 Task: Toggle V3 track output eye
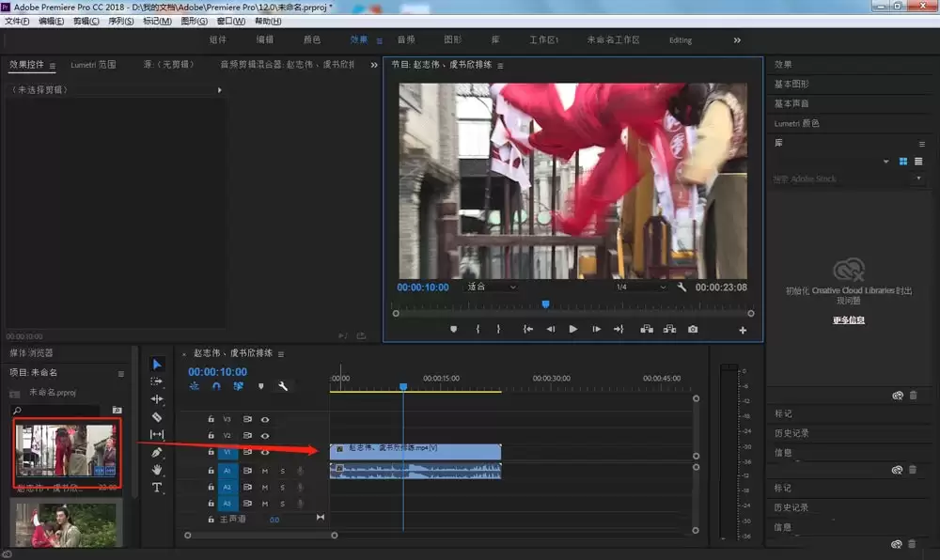[265, 419]
